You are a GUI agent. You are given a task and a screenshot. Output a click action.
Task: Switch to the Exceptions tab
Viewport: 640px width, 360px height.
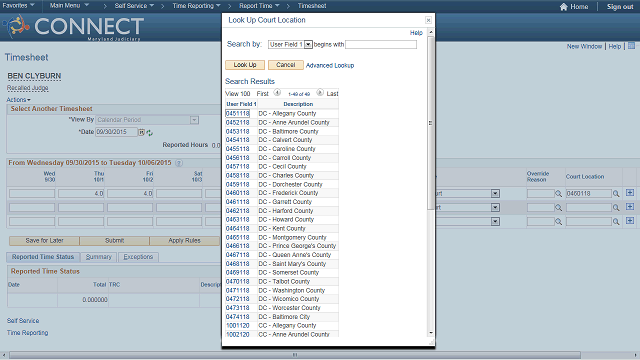[x=138, y=257]
